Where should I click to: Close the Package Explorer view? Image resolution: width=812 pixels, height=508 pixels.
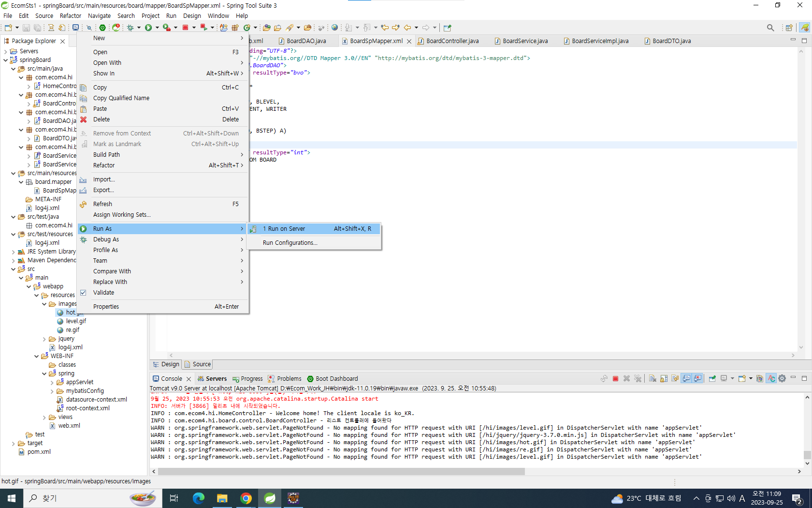pyautogui.click(x=62, y=42)
